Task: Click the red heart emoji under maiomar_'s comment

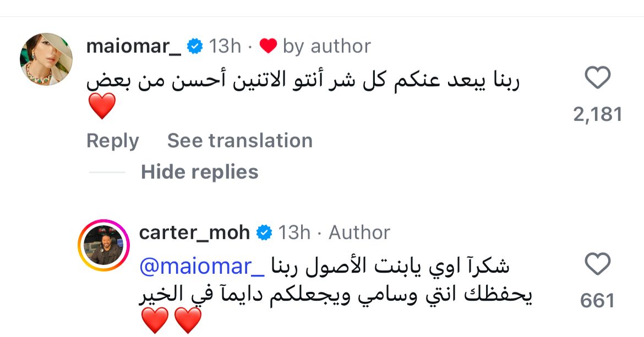Action: pyautogui.click(x=102, y=106)
